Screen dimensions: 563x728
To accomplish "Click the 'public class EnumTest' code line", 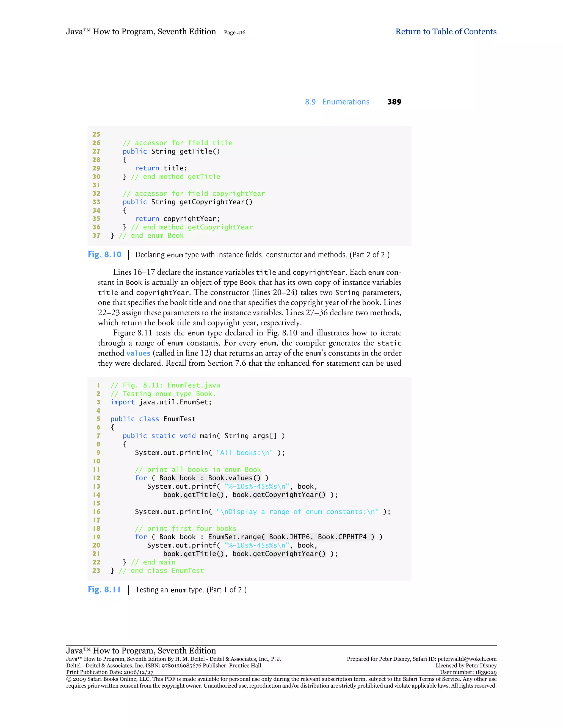I will pyautogui.click(x=153, y=419).
